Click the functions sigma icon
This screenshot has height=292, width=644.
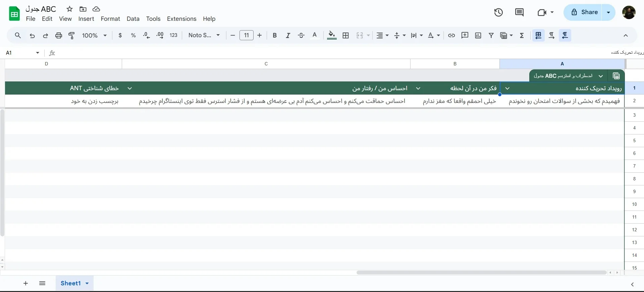[x=522, y=35]
